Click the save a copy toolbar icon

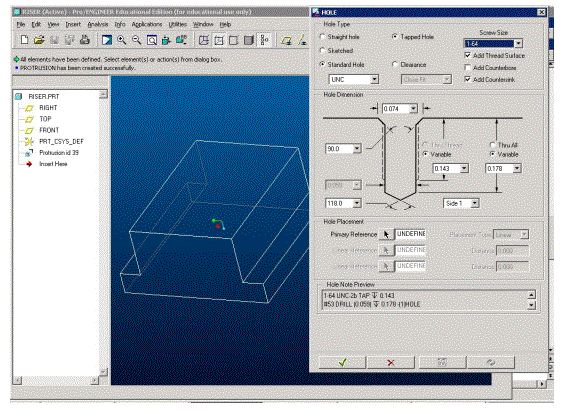coord(69,40)
